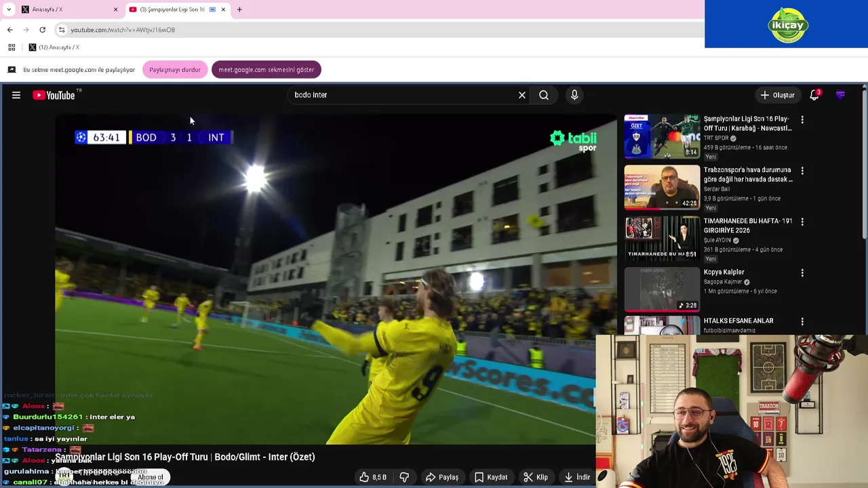Reload the page with the refresh icon
The height and width of the screenshot is (488, 868).
pos(42,30)
